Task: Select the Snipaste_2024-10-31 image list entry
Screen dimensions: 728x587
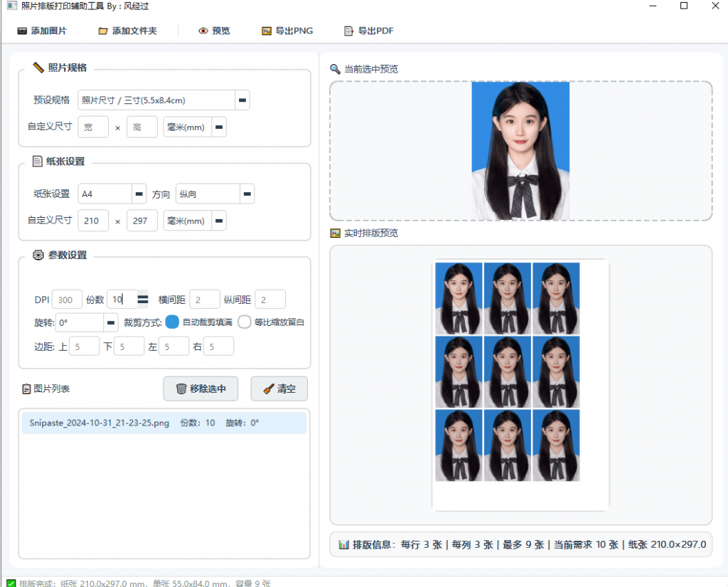Action: point(164,422)
